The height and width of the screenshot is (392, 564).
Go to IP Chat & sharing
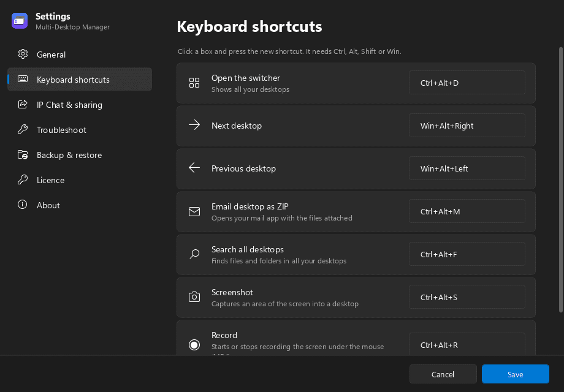pyautogui.click(x=80, y=105)
